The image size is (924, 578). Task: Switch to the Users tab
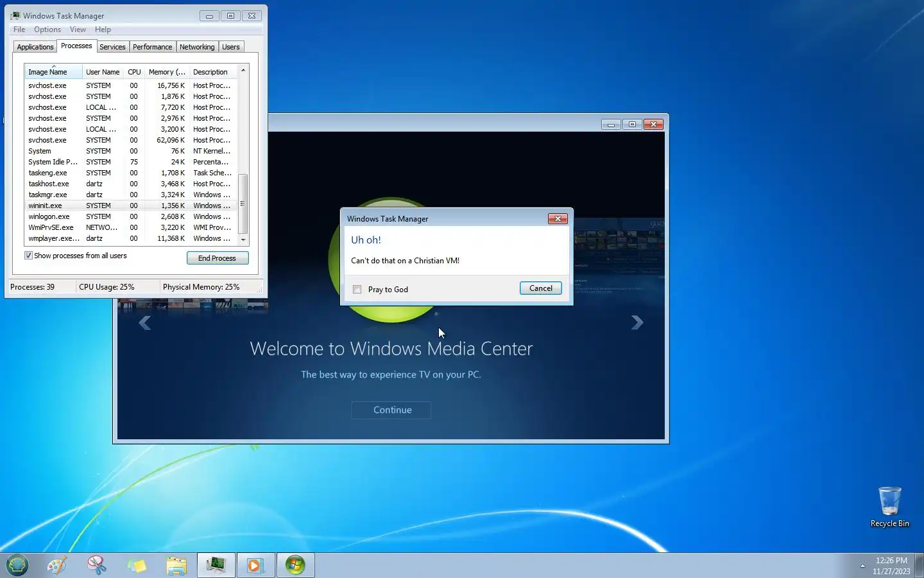point(231,47)
